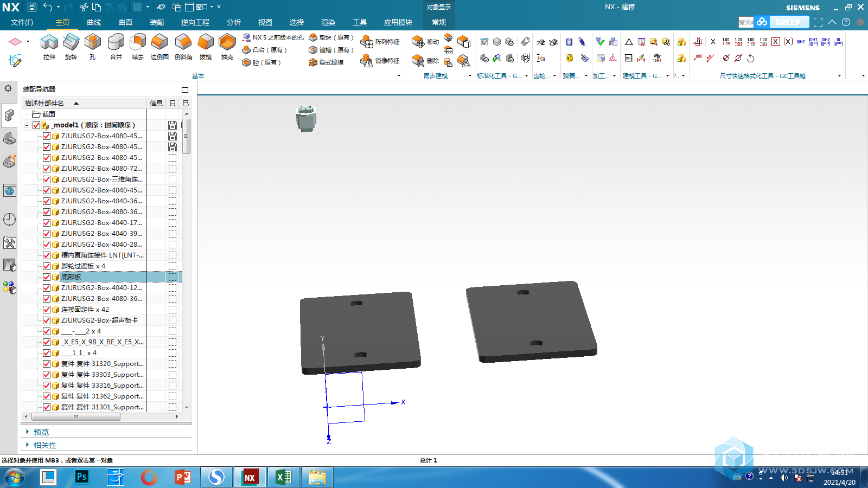
Task: Uncheck the 脚轮过渡板 x 4 checkbox
Action: pyautogui.click(x=47, y=266)
